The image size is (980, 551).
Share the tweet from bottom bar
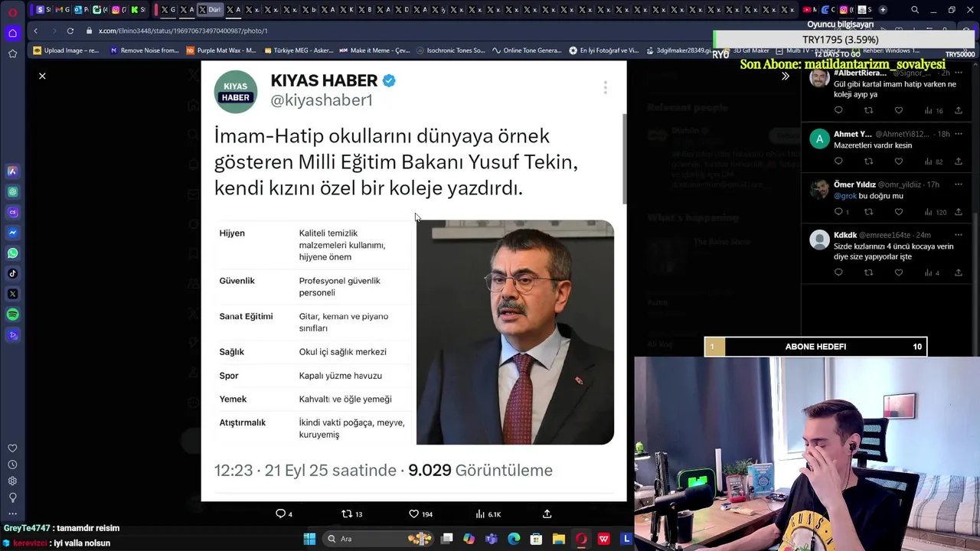547,514
